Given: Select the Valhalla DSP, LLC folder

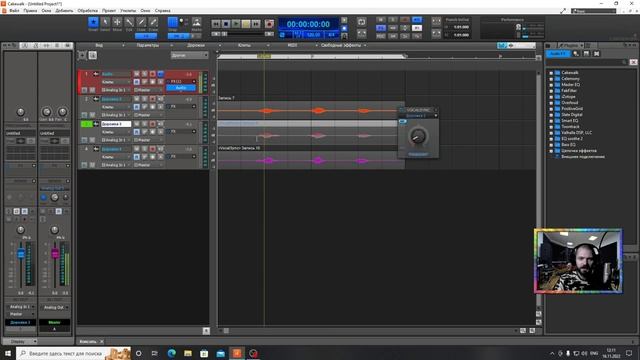Looking at the screenshot, I should pyautogui.click(x=576, y=133).
